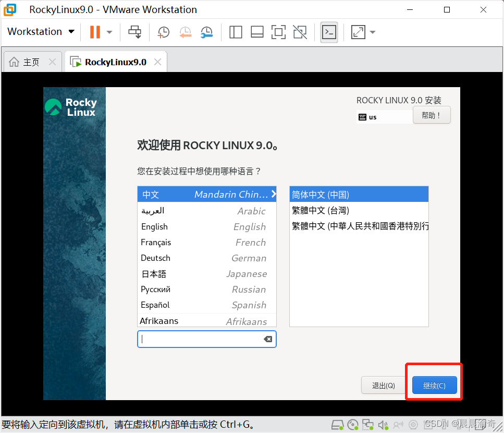Click the Rocky Linux logo
The width and height of the screenshot is (504, 433).
tap(71, 107)
